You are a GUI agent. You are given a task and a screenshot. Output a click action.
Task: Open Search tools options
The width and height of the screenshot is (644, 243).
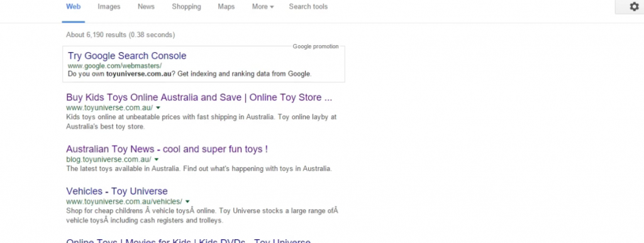tap(308, 6)
